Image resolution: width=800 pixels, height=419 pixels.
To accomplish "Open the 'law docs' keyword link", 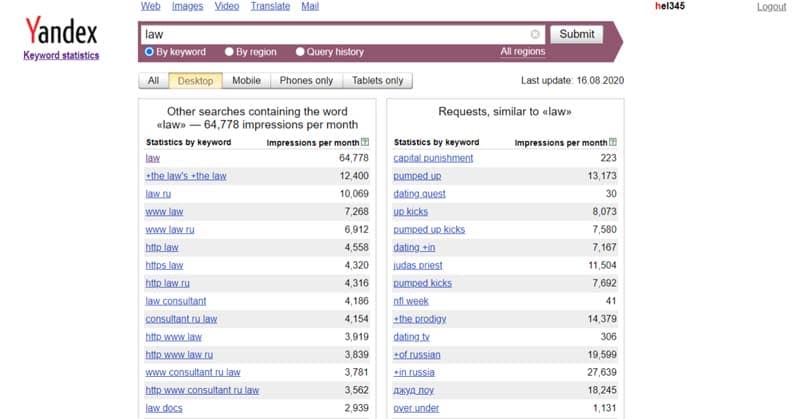I will pyautogui.click(x=164, y=408).
